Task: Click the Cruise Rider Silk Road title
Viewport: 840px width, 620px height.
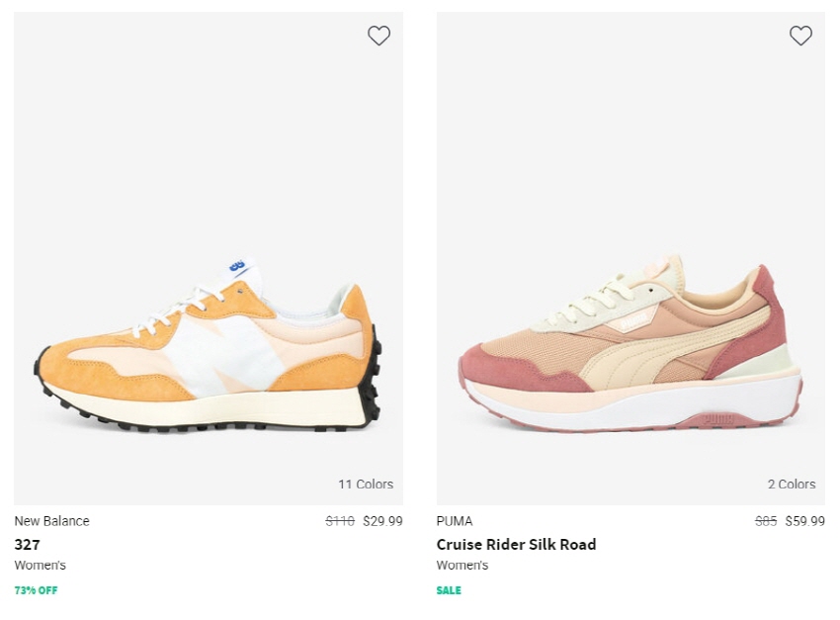Action: click(x=516, y=545)
